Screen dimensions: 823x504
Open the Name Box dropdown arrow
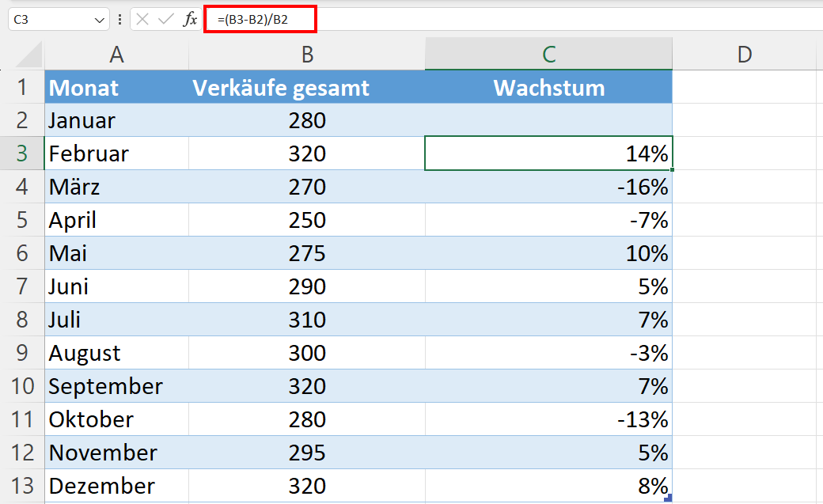click(99, 20)
